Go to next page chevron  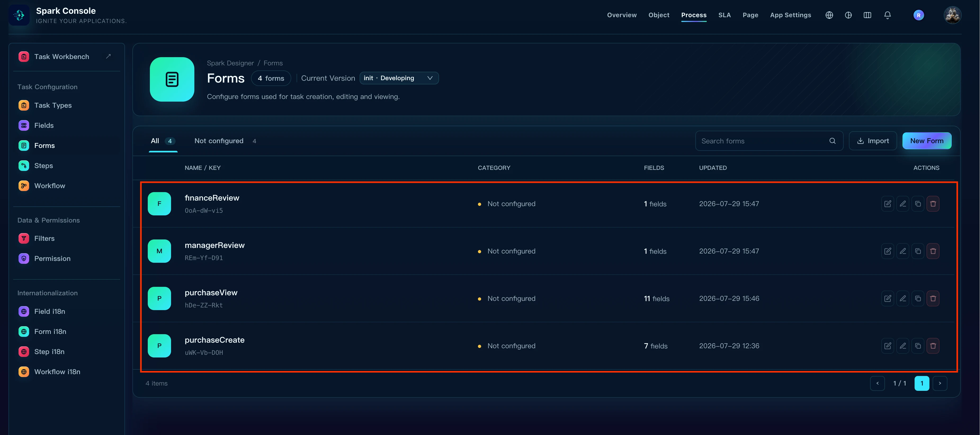click(x=940, y=383)
